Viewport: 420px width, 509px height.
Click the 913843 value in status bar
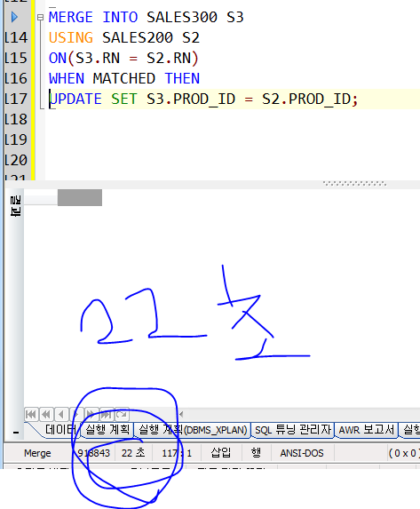pos(94,453)
